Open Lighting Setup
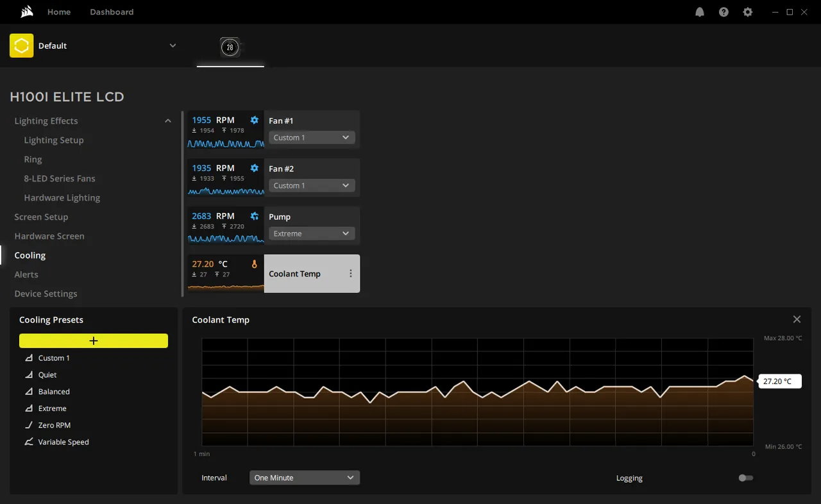821x504 pixels. coord(54,140)
